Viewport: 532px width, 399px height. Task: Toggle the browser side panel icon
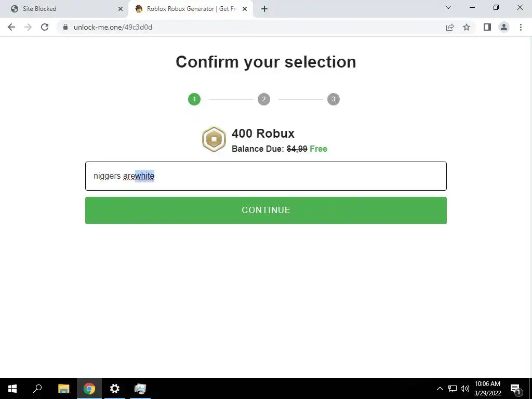click(x=487, y=27)
